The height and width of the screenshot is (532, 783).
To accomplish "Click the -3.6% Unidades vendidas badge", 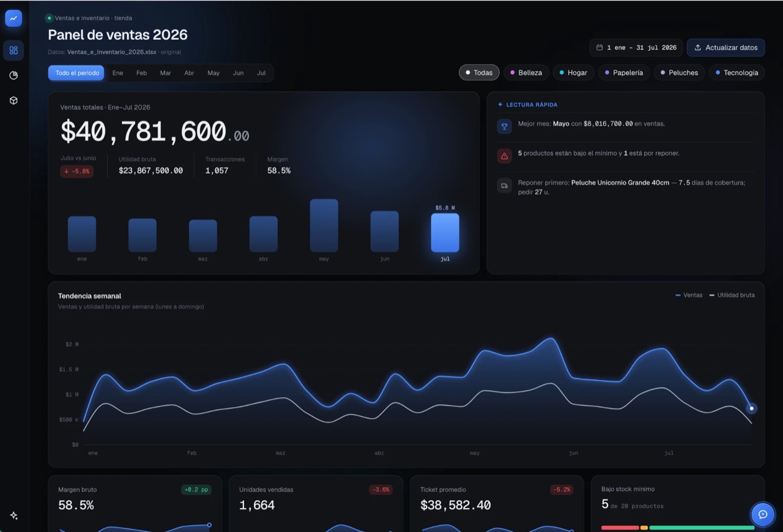I will [380, 490].
